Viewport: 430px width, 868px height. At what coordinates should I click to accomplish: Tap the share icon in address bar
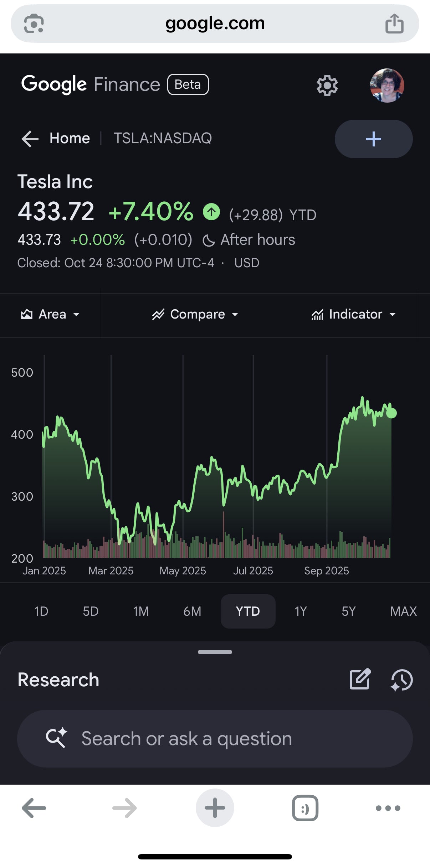pos(394,24)
